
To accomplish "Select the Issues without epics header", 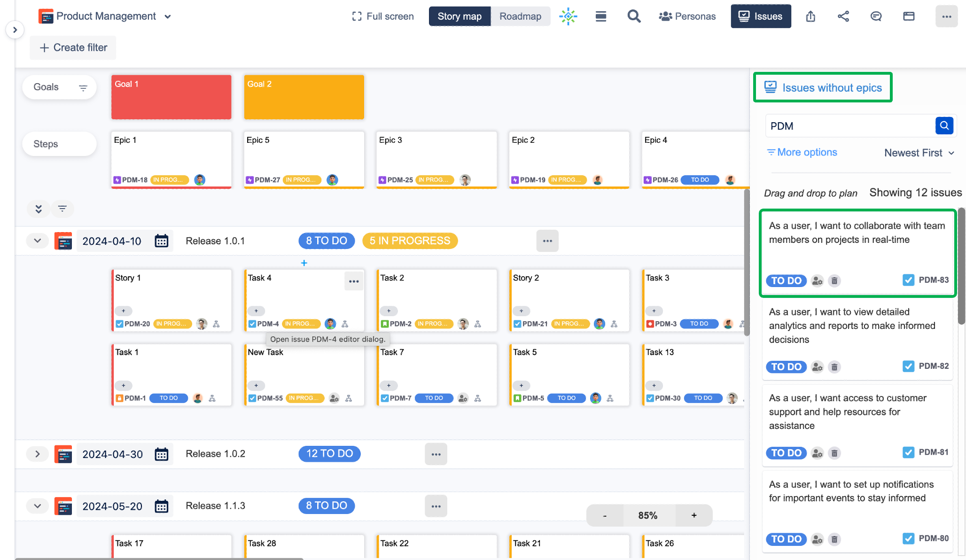I will 823,87.
